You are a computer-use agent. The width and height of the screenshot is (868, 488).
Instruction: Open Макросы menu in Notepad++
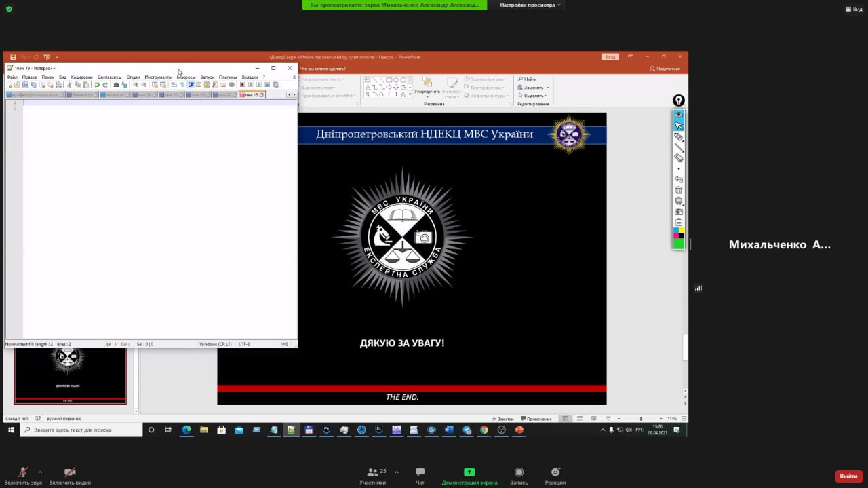pos(186,77)
